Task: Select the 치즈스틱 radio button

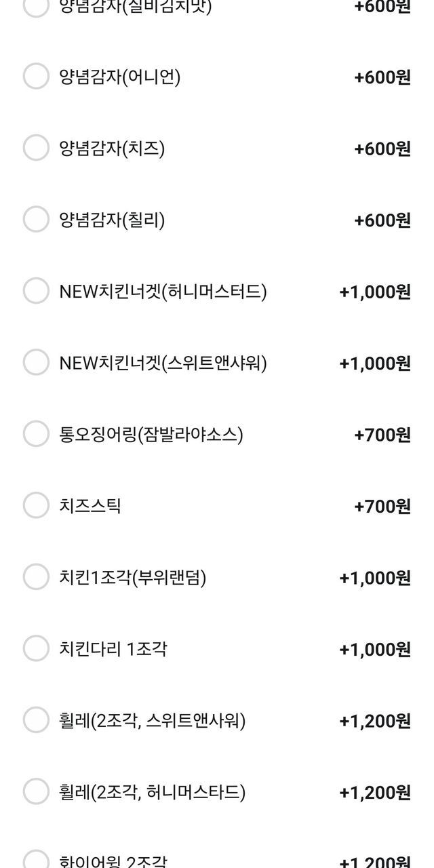Action: tap(36, 505)
